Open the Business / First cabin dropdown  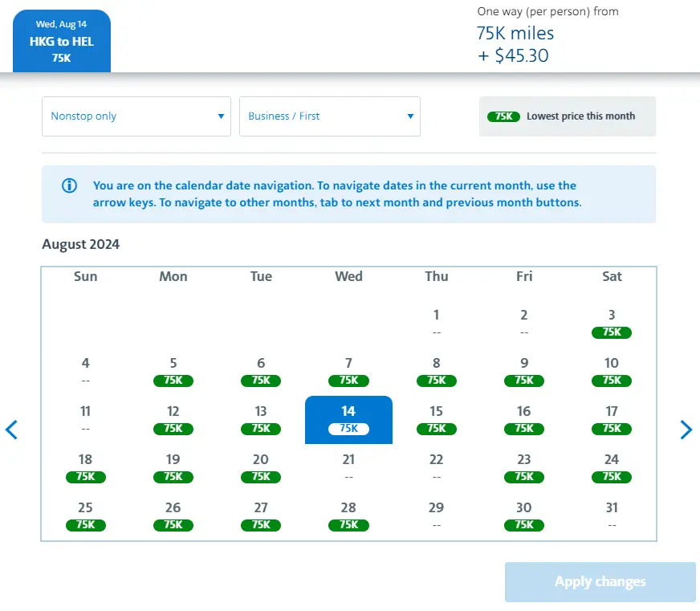(x=329, y=116)
